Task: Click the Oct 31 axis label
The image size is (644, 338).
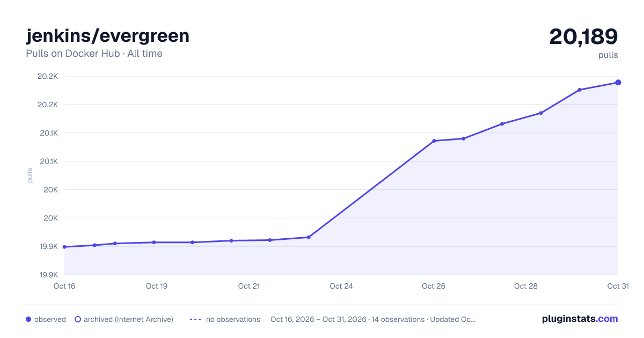Action: [618, 286]
